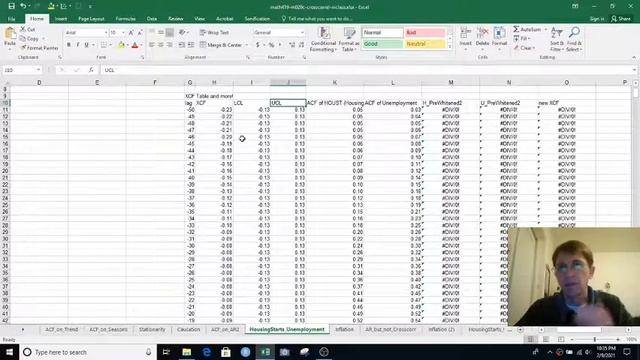Click the Share button
This screenshot has height=360, width=640.
point(620,19)
